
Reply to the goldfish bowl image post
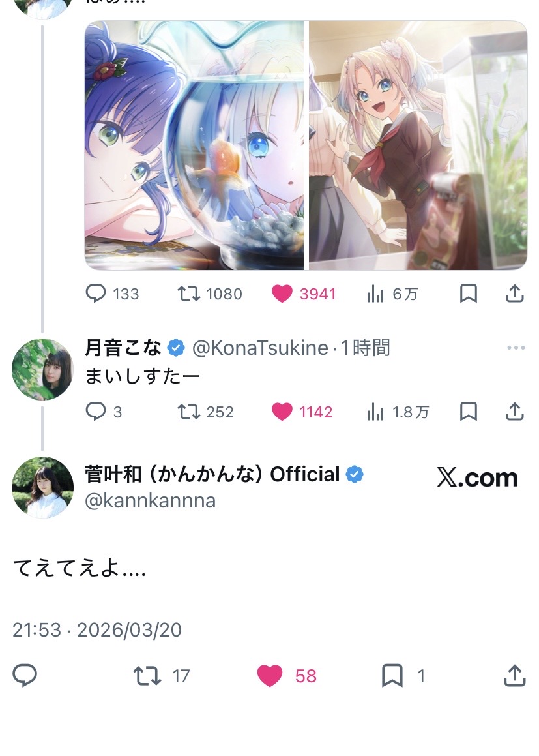(96, 294)
